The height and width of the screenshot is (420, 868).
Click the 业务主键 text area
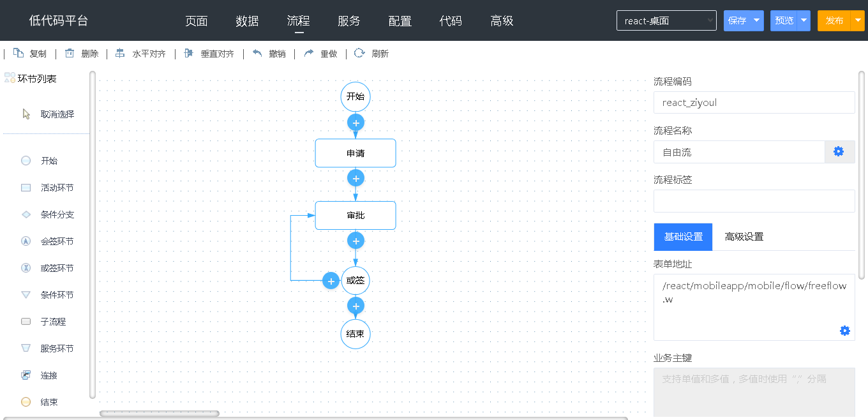pyautogui.click(x=754, y=393)
